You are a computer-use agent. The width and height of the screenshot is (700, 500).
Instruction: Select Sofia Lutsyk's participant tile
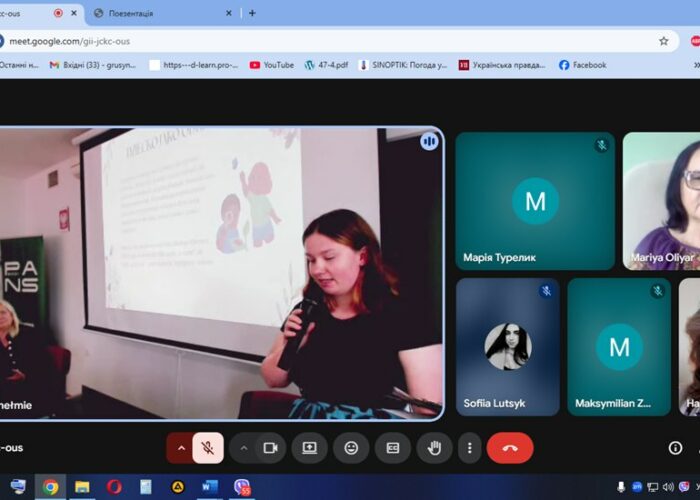(x=507, y=346)
